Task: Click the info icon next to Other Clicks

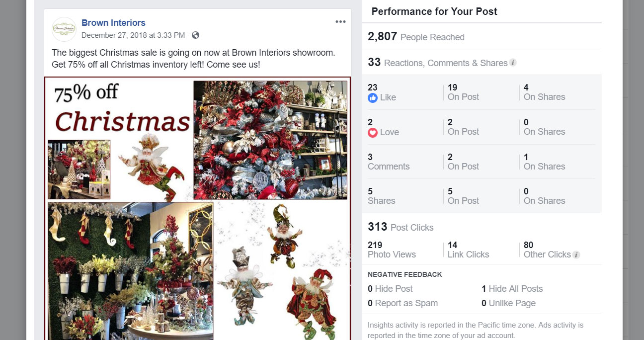Action: 576,255
